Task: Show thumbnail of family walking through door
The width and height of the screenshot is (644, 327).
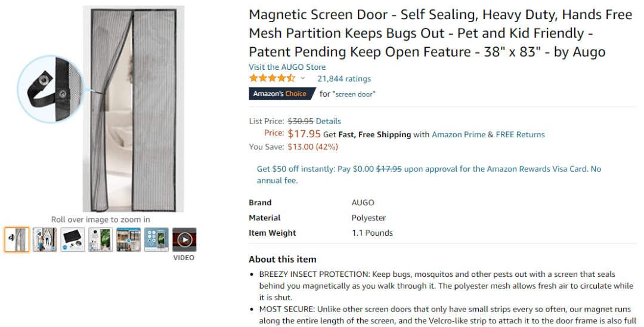Action: point(45,240)
